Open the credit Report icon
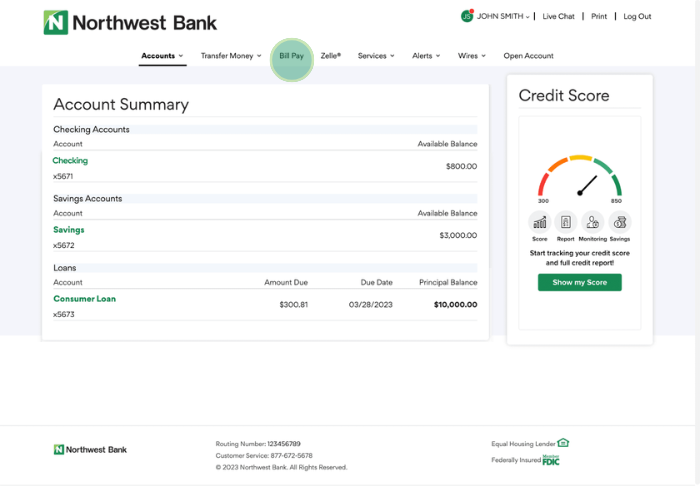The image size is (700, 486). point(566,222)
